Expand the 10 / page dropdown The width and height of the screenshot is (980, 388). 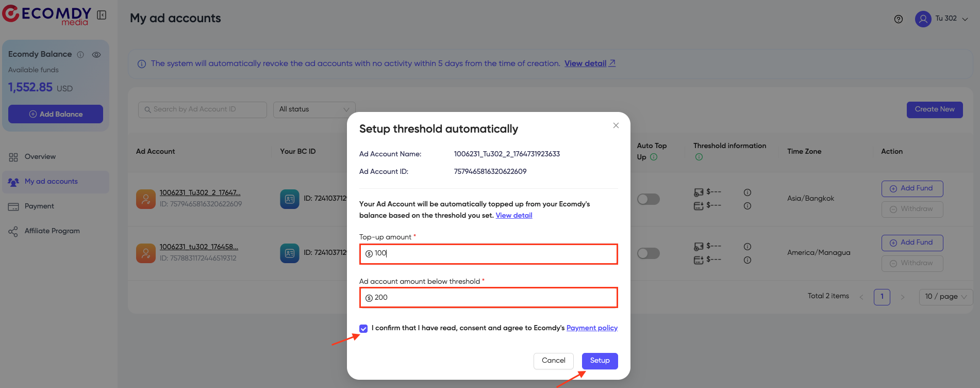tap(945, 297)
